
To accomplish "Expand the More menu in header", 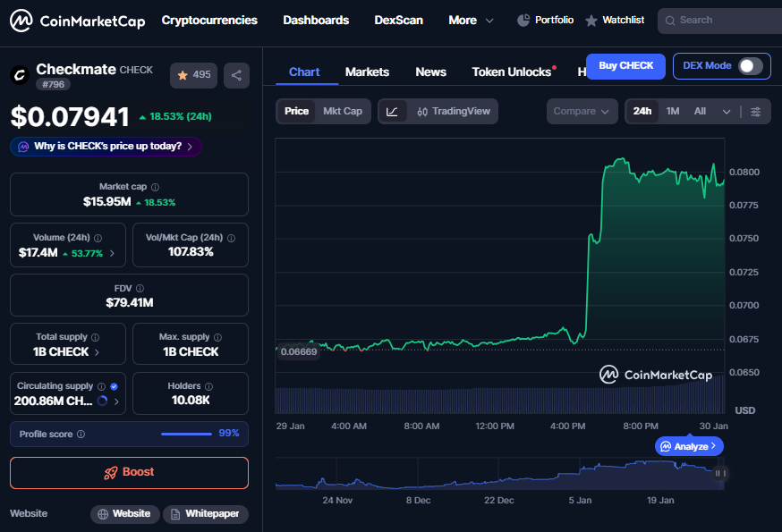I will pos(471,21).
